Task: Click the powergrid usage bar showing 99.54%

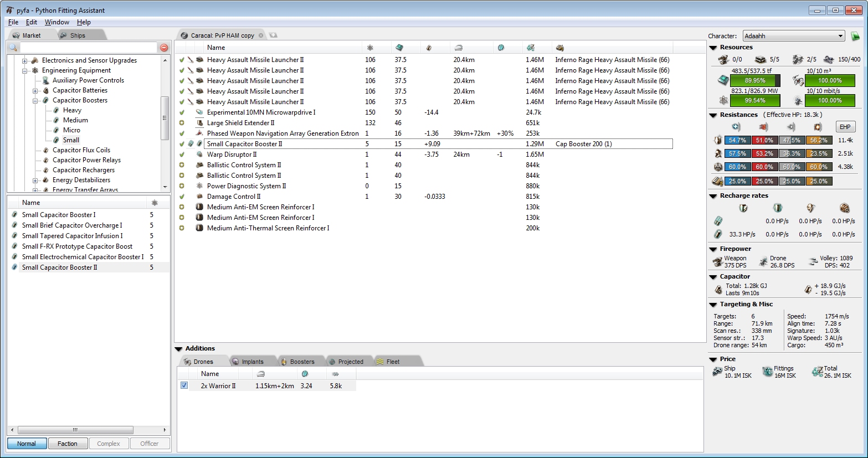Action: coord(755,101)
